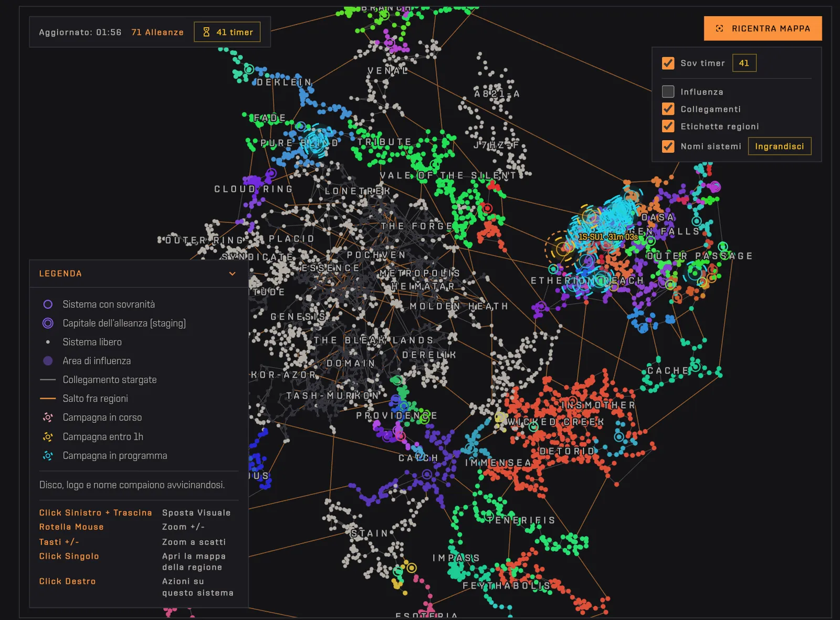The image size is (840, 620).
Task: Open the VALE OF THE SILENT region
Action: (448, 175)
